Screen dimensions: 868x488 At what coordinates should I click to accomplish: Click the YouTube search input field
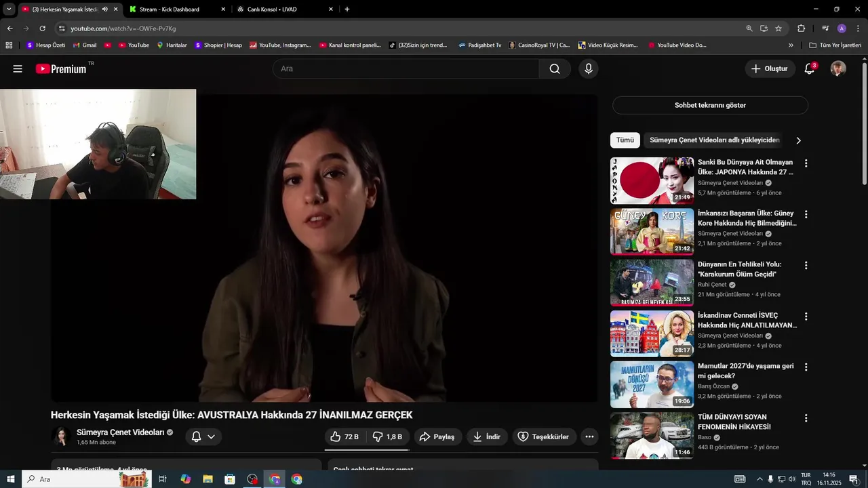click(x=406, y=68)
